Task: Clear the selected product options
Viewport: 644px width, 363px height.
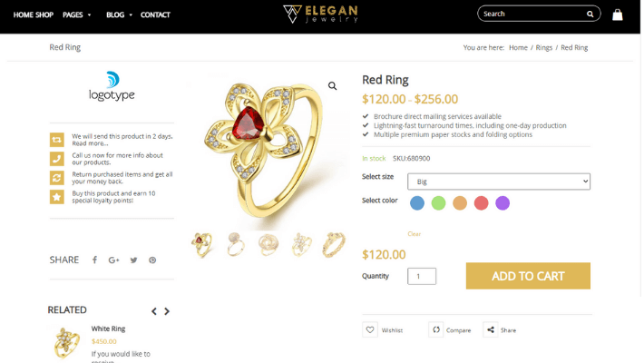Action: (x=414, y=234)
